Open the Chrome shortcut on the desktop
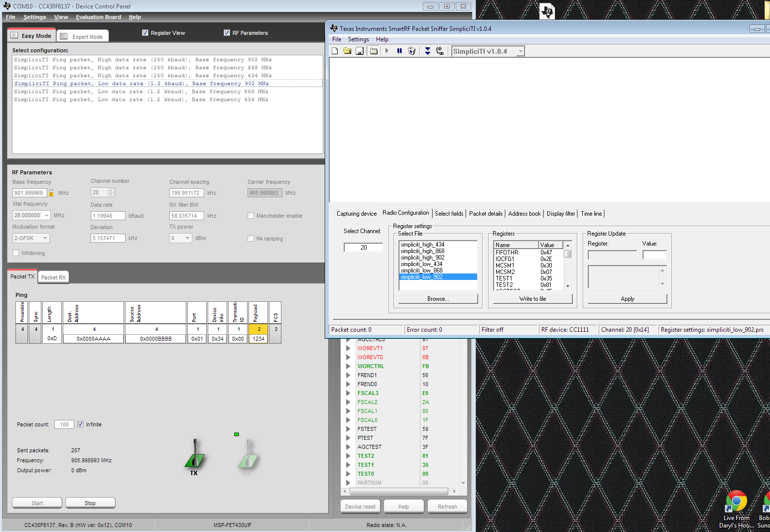770x532 pixels. [736, 501]
